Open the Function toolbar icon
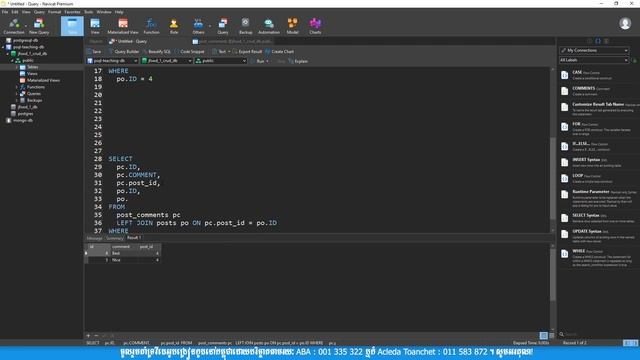The height and width of the screenshot is (360, 640). pos(151,26)
